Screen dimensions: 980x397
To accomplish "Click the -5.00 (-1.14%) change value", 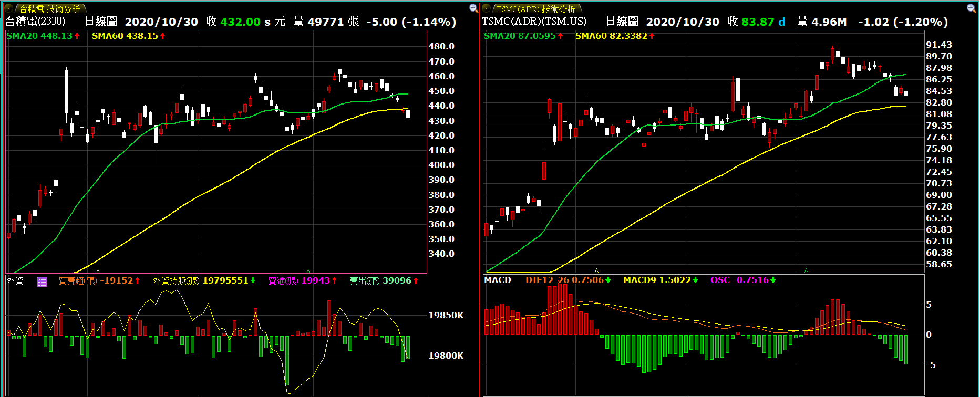I will [411, 22].
